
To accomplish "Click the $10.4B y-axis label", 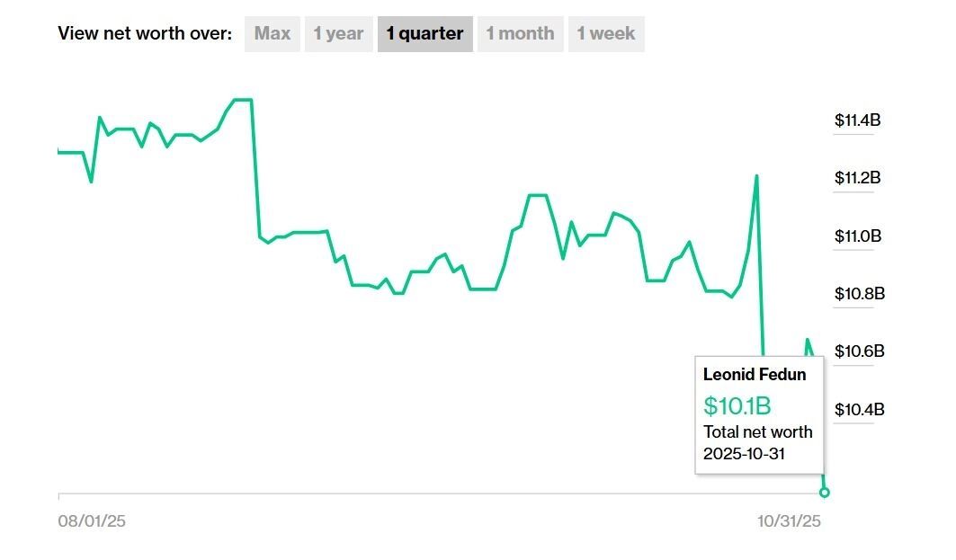I will click(x=859, y=410).
